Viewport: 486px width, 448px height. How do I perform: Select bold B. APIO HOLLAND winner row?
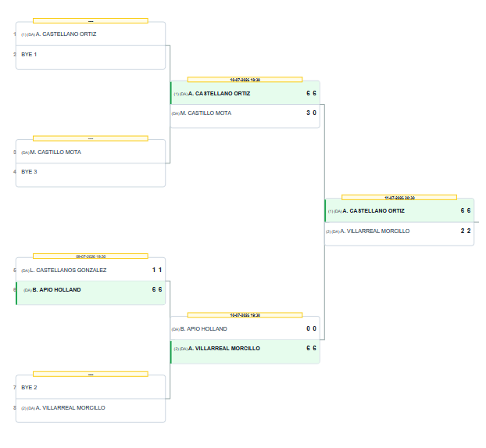pyautogui.click(x=91, y=293)
